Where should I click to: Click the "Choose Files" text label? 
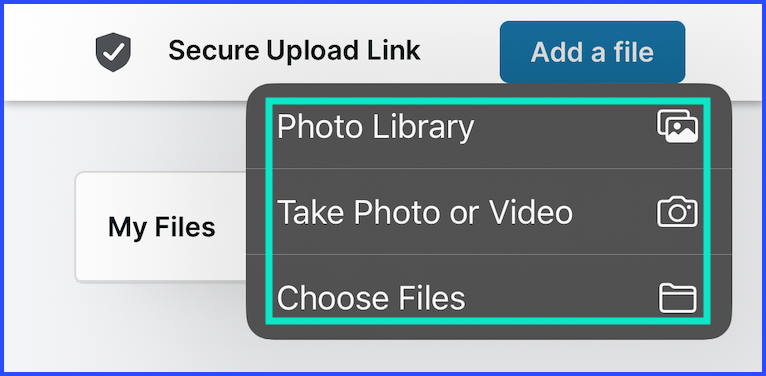point(371,297)
